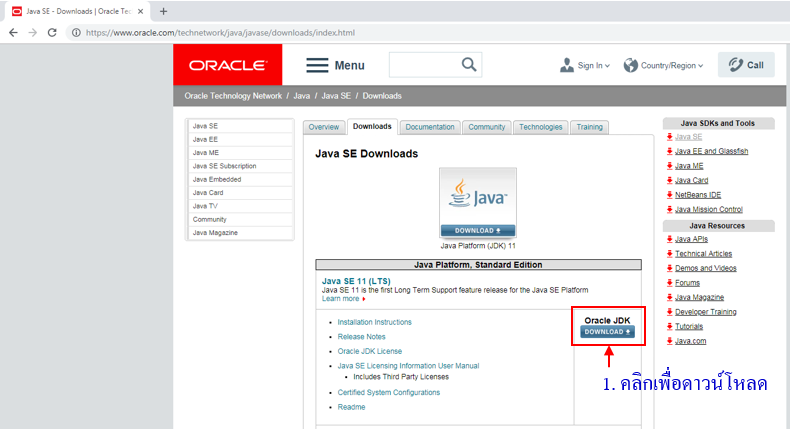Viewport: 790px width, 429px height.
Task: Click the Java SE breadcrumb link
Action: (336, 96)
